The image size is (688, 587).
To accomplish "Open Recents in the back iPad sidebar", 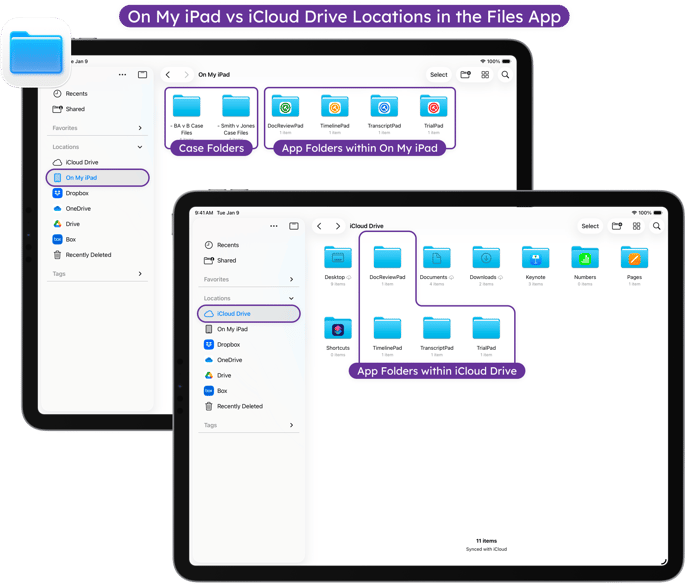I will tap(70, 93).
